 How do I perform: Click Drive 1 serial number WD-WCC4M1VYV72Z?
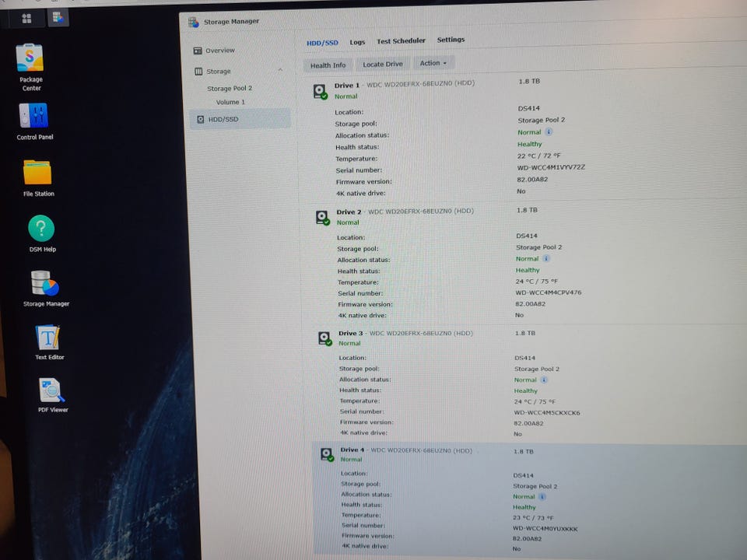pos(551,167)
